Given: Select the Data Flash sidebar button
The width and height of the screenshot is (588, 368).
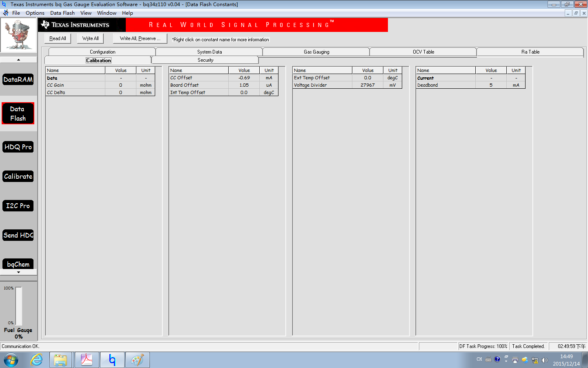Looking at the screenshot, I should pyautogui.click(x=18, y=113).
